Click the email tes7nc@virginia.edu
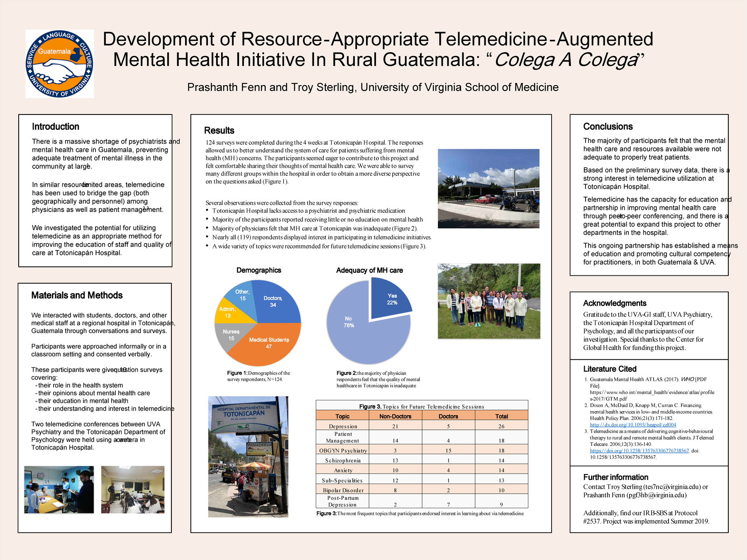 [672, 487]
